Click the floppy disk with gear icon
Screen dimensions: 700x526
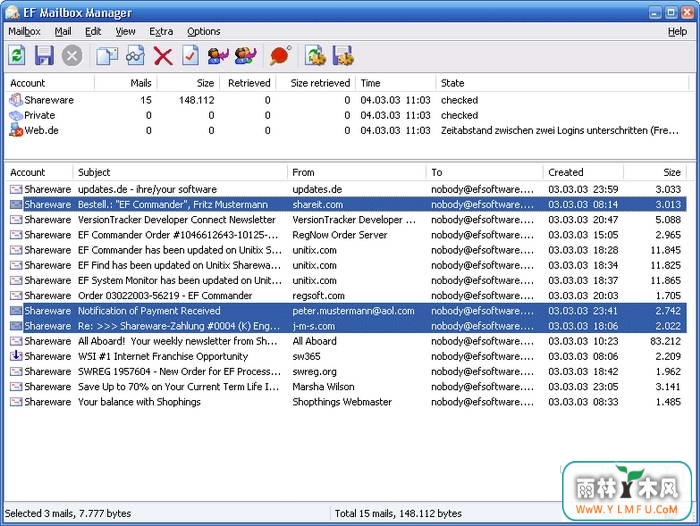click(x=343, y=56)
